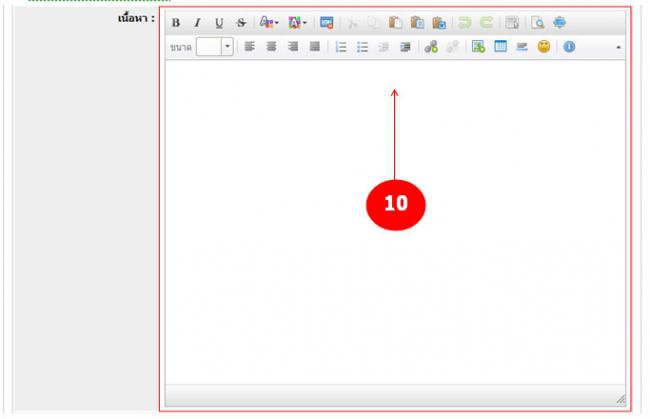Click Paste as plain text icon

click(x=417, y=22)
